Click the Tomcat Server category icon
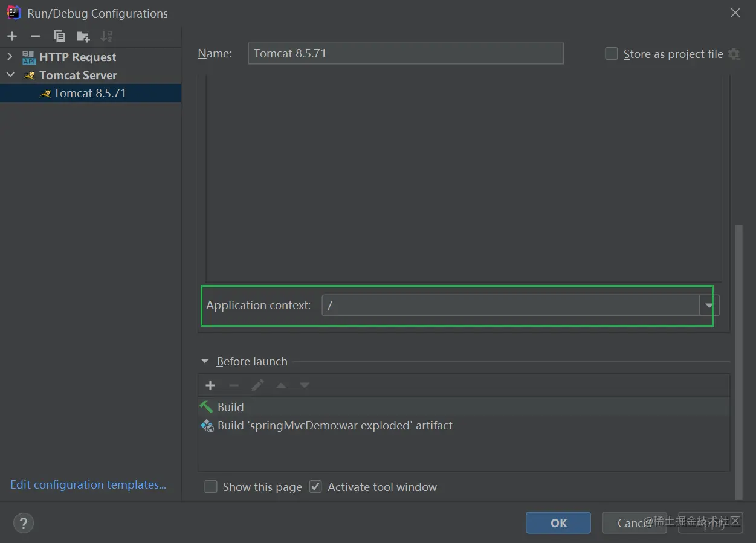756x543 pixels. pos(30,76)
